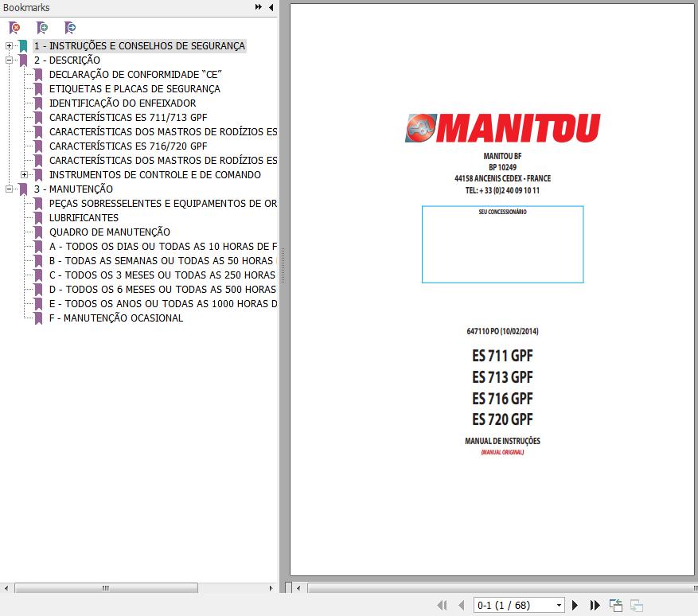Click bookmark icon beside 'DECLARAÇÃO DE CONFORMIDADE'
The image size is (698, 616).
[x=39, y=75]
